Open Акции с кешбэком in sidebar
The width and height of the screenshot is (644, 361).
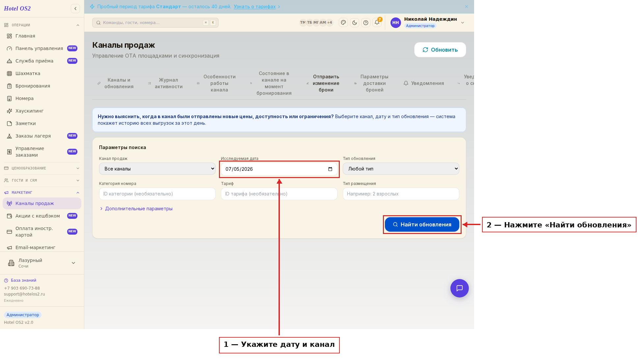click(42, 216)
